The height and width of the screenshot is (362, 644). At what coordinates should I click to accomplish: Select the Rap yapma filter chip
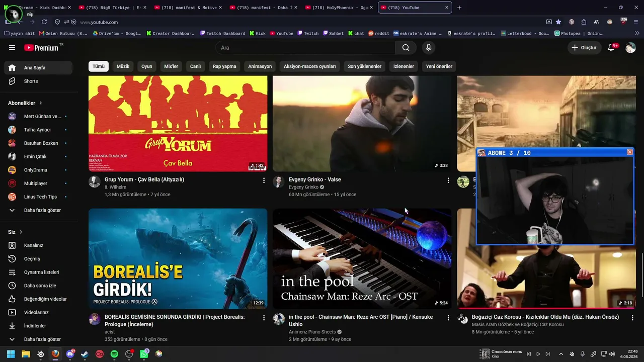[224, 66]
